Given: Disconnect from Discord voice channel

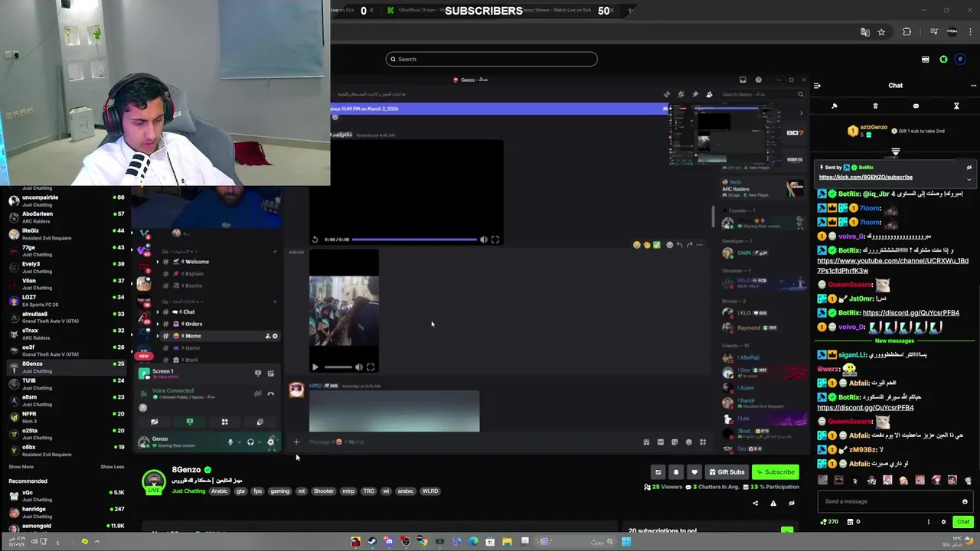Looking at the screenshot, I should pyautogui.click(x=270, y=393).
